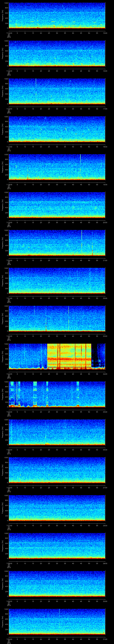The image size is (114, 644).
Task: Select the spectrogram panel starting at 7:25:00
Action: [57, 432]
